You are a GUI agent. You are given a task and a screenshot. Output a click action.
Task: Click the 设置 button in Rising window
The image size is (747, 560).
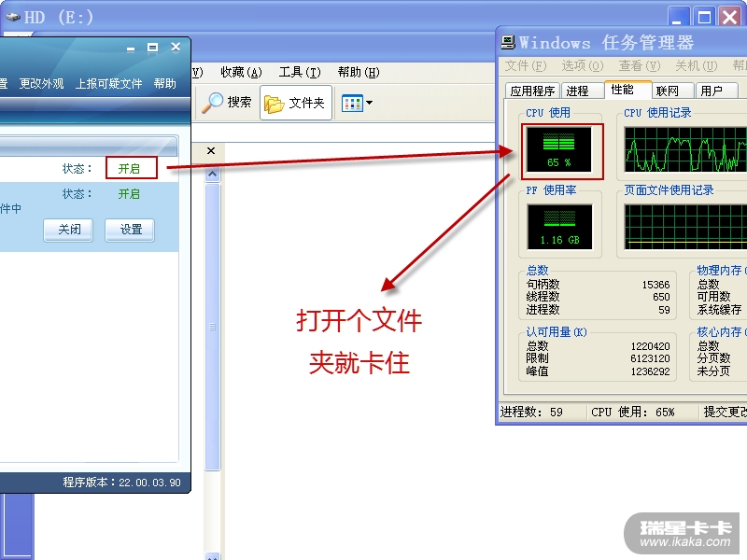pyautogui.click(x=130, y=230)
